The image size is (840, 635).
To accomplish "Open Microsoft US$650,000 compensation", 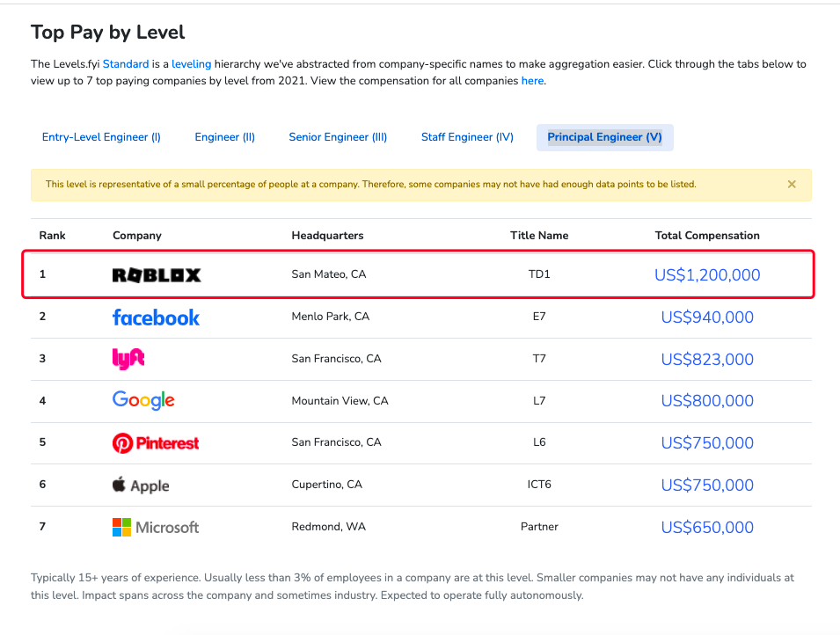I will 707,528.
